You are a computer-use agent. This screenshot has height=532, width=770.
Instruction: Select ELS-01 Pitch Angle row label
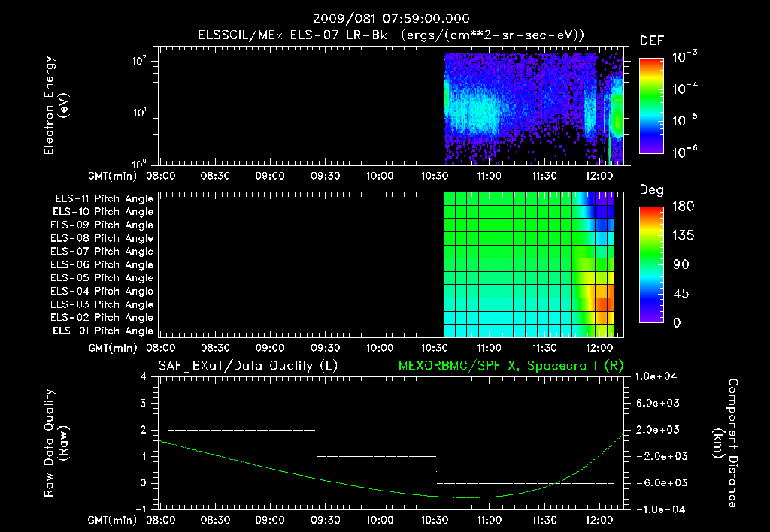[102, 331]
